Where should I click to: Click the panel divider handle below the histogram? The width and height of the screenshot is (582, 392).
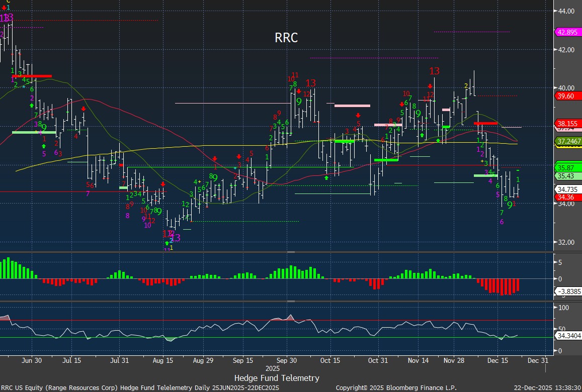(x=291, y=302)
